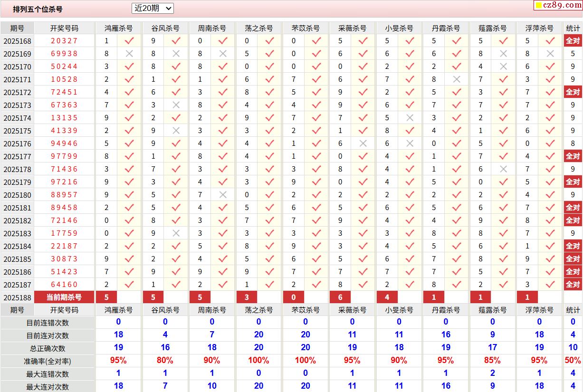This screenshot has width=583, height=392.
Task: Click the 总正确次数 row label
Action: (48, 348)
